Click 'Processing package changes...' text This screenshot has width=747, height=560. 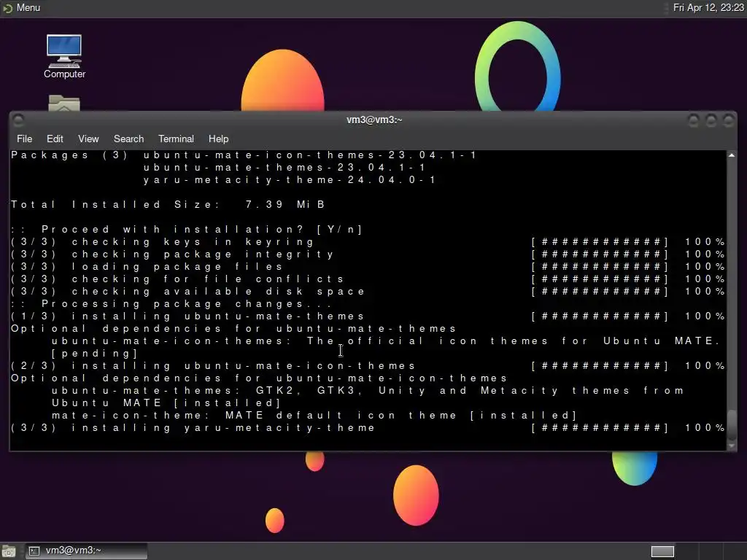(x=187, y=304)
